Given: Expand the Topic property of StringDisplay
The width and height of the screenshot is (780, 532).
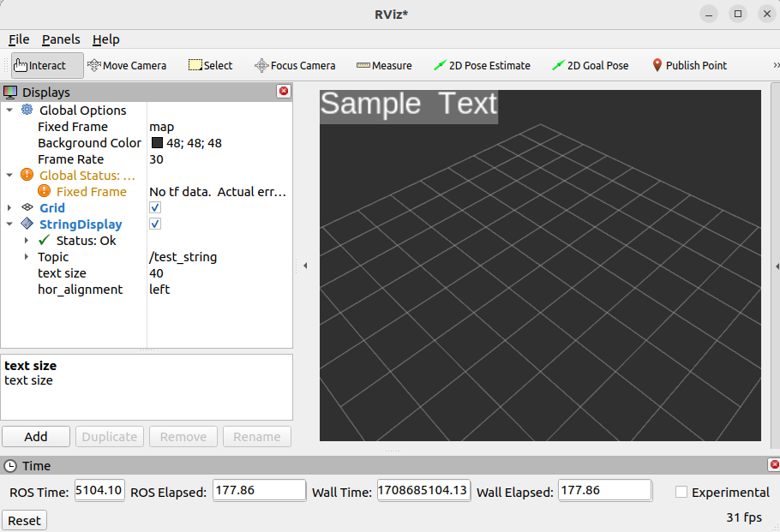Looking at the screenshot, I should [x=25, y=256].
